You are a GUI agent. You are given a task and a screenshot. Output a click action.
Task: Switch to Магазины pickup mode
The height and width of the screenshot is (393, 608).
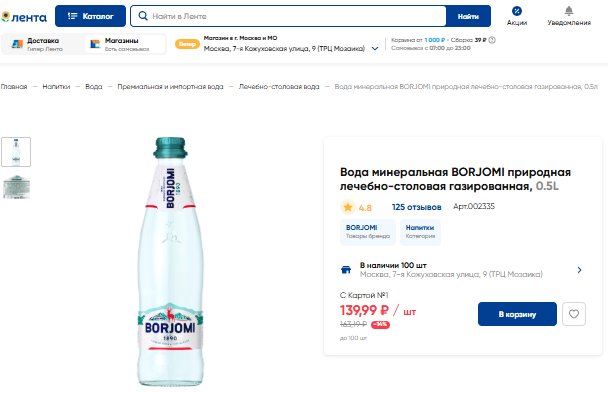click(x=124, y=44)
